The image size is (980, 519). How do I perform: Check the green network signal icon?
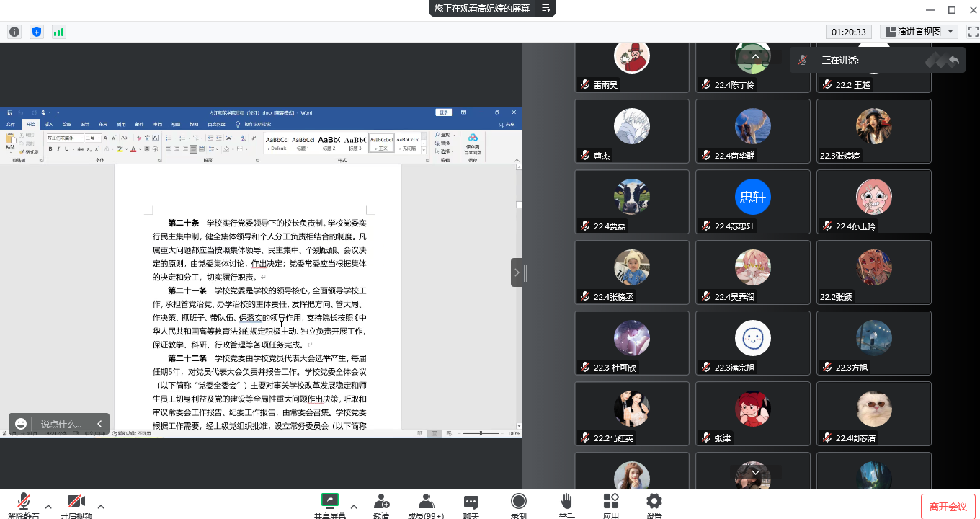click(58, 32)
